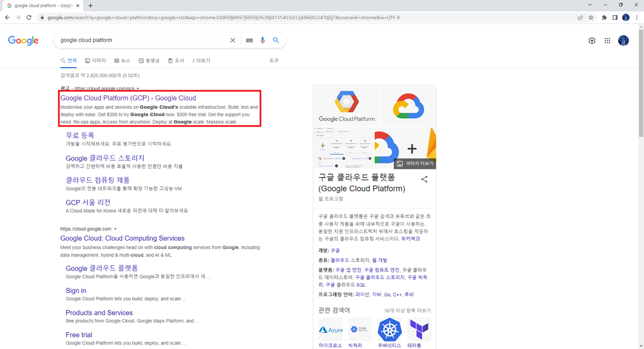Open 파이썬 programming language link
644x349 pixels.
point(362,295)
